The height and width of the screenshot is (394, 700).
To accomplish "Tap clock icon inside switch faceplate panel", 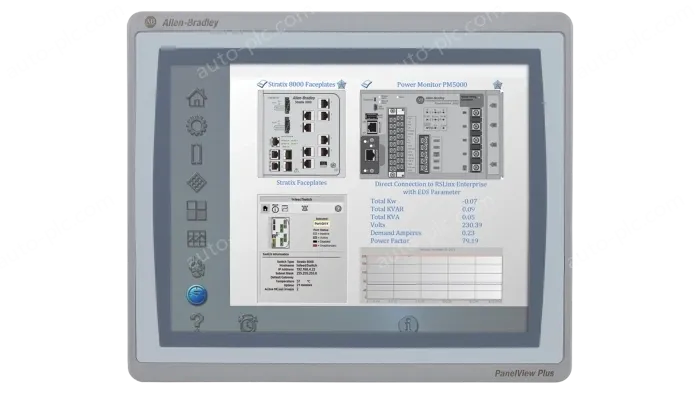I will pos(275,208).
